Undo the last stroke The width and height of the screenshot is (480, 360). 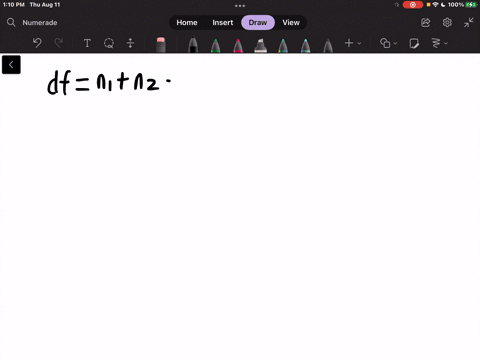pos(37,43)
